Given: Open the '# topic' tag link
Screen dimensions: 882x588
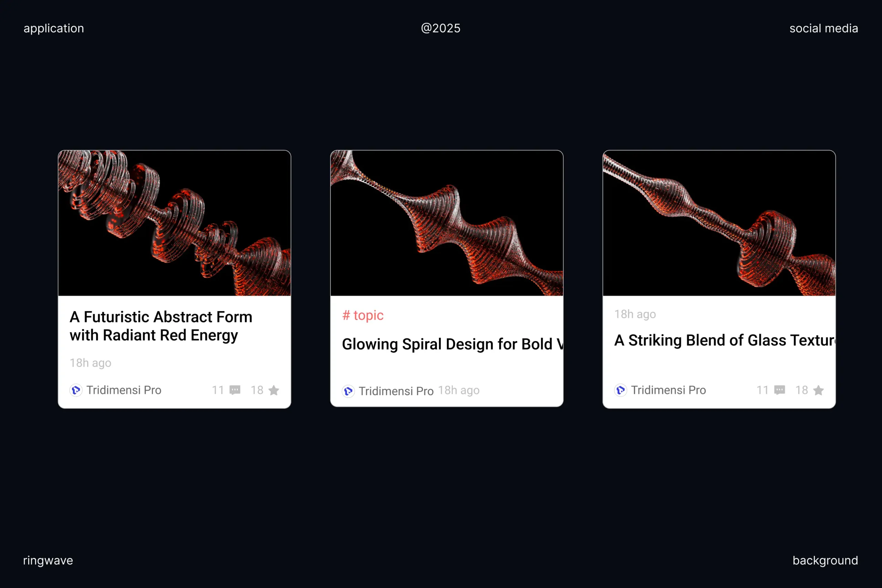Looking at the screenshot, I should pos(363,316).
